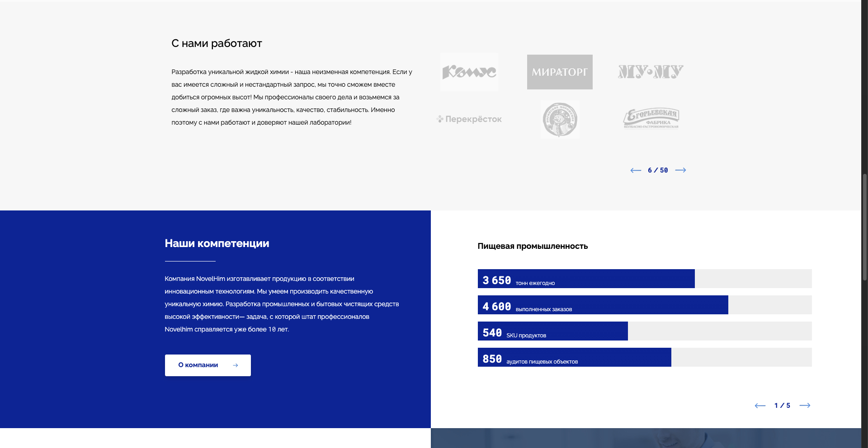This screenshot has width=868, height=448.
Task: Show previous competence slide near 1/5
Action: click(x=760, y=406)
